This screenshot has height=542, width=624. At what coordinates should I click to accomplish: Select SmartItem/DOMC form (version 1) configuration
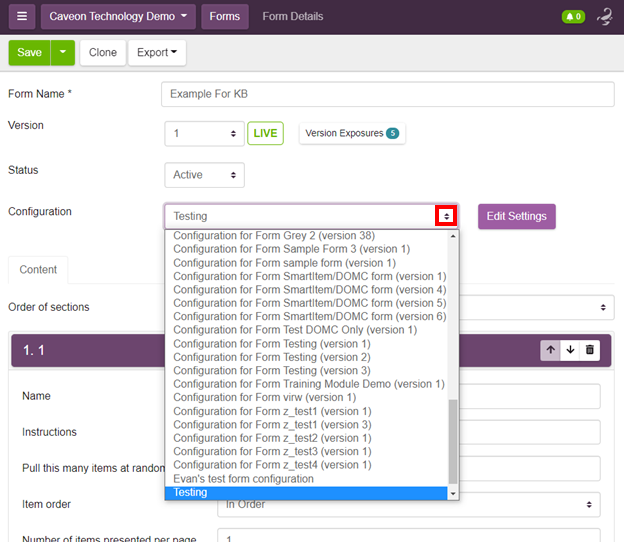click(306, 276)
